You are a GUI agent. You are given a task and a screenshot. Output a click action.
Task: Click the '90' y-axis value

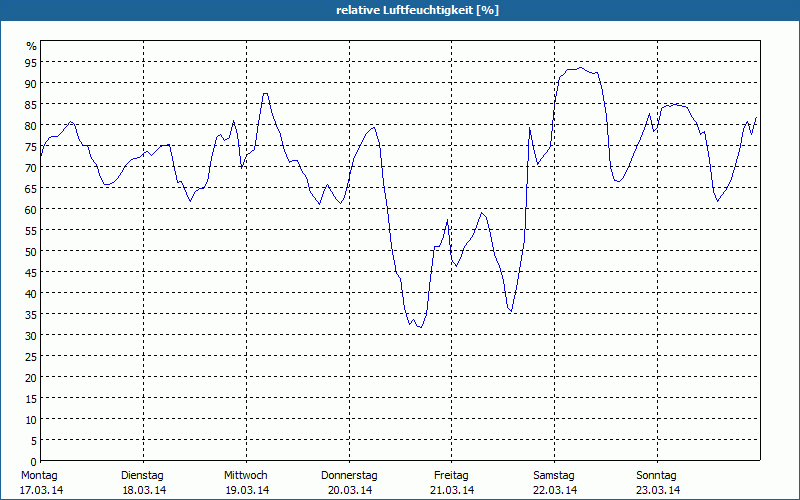31,84
